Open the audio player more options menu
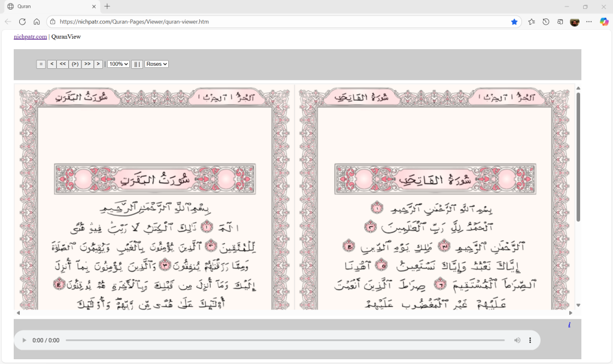 [x=530, y=340]
